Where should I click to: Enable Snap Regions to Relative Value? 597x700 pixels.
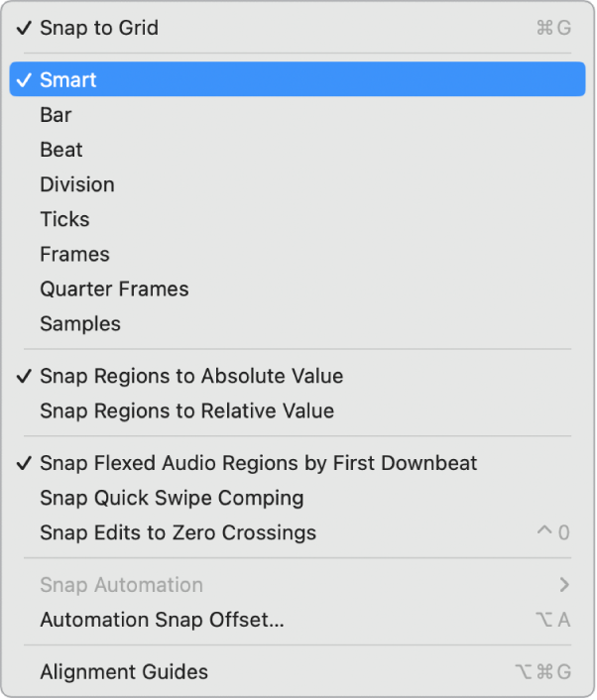coord(186,410)
